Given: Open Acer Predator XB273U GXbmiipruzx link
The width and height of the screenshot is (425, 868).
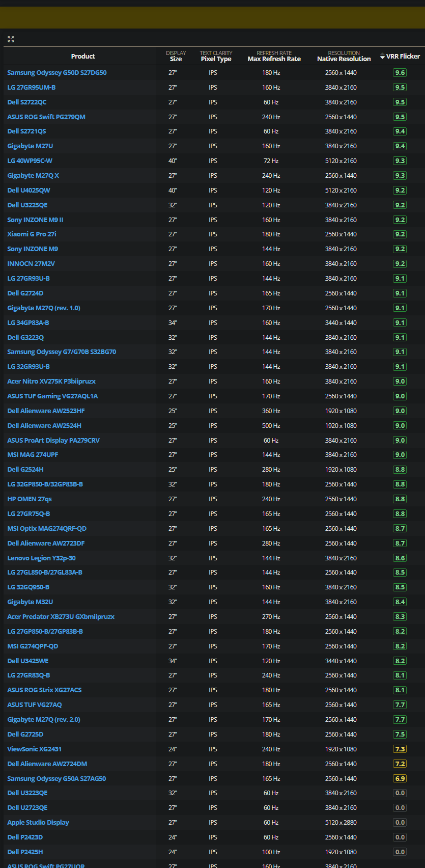Looking at the screenshot, I should pyautogui.click(x=61, y=617).
